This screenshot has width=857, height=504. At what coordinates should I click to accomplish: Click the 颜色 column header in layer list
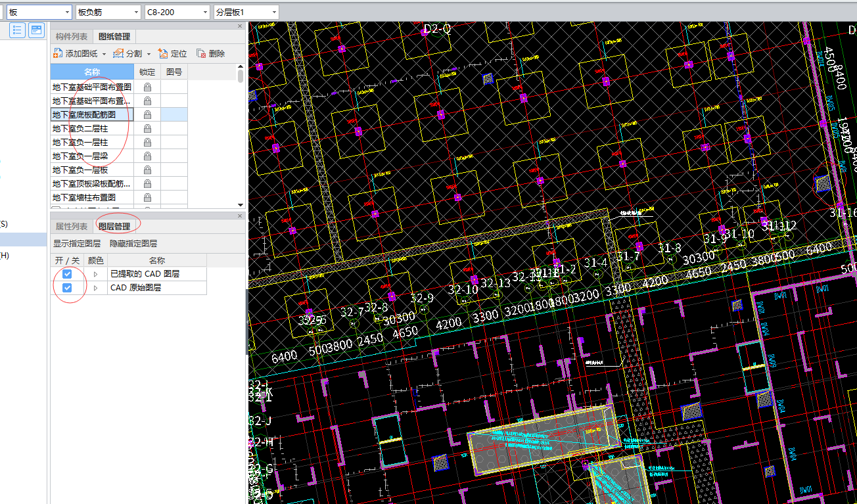point(96,261)
